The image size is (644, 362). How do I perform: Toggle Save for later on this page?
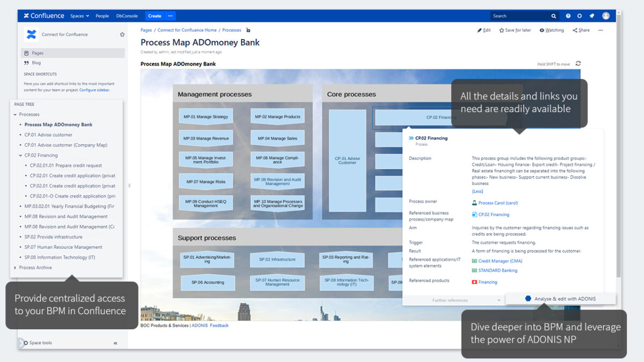[515, 30]
